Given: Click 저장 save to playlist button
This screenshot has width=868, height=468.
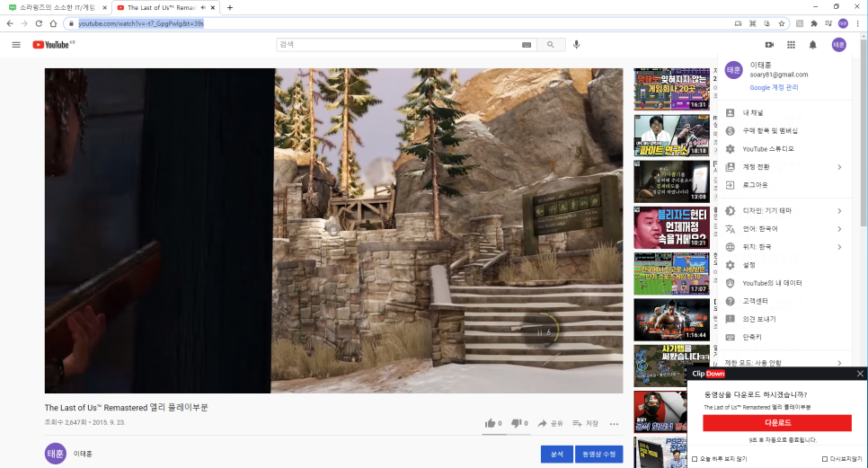Looking at the screenshot, I should pyautogui.click(x=585, y=423).
